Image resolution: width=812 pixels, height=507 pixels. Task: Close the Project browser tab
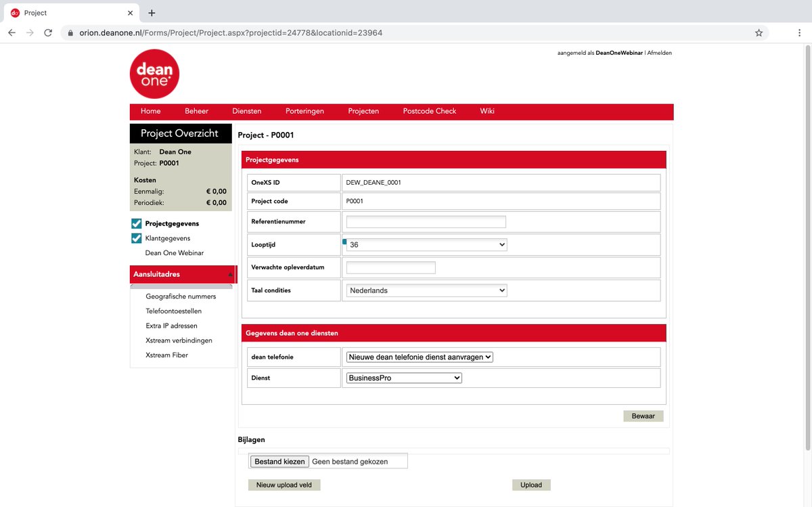pos(130,13)
